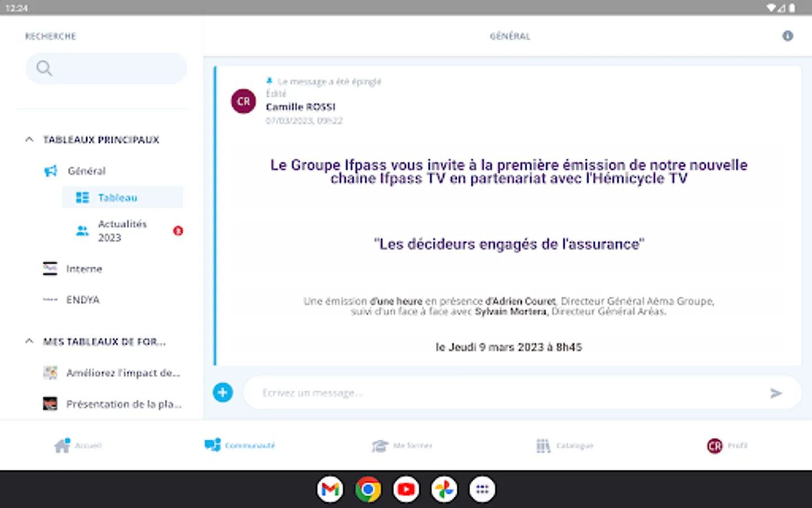Click the "Une émission d'une heure" paragraph
The width and height of the screenshot is (812, 508).
tap(509, 306)
